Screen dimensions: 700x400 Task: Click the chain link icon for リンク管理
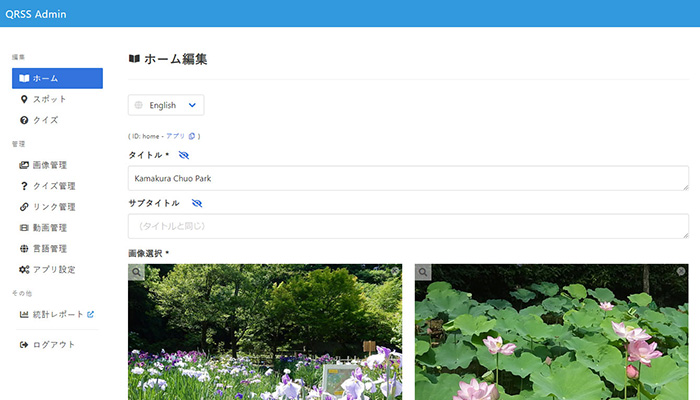click(24, 207)
